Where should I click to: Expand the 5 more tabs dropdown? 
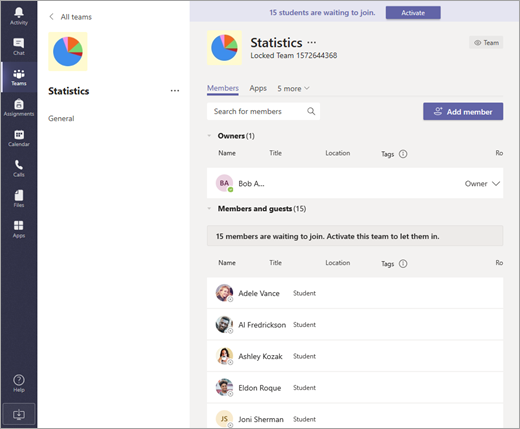tap(293, 88)
